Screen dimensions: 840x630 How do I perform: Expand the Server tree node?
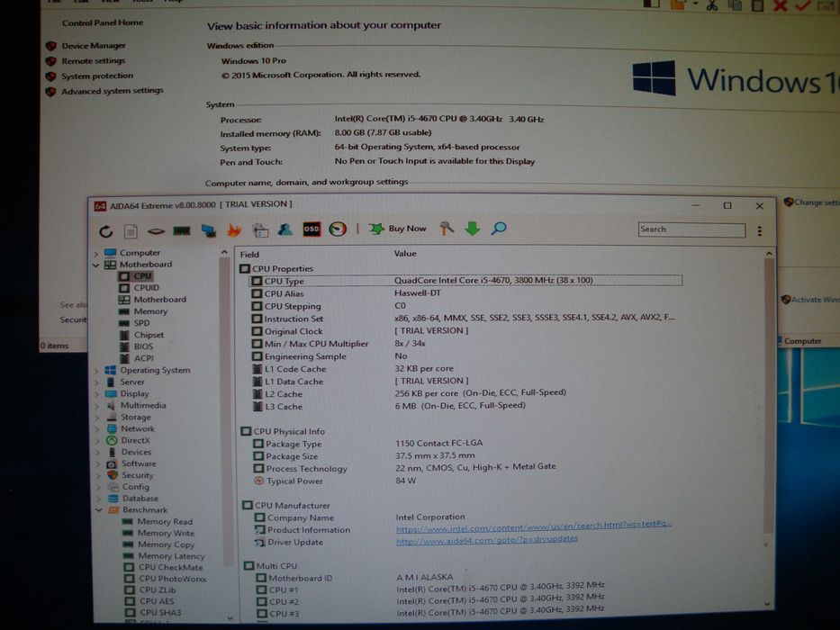tap(96, 382)
